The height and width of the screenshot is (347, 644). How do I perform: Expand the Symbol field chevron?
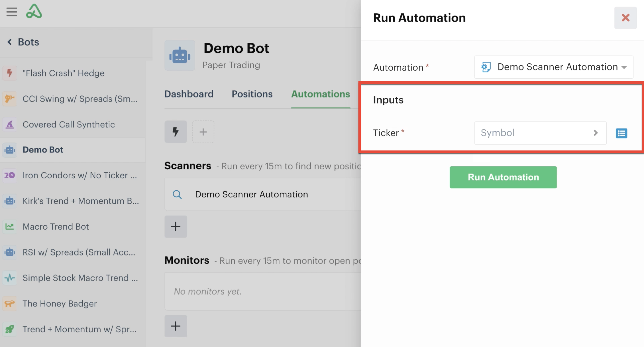coord(595,133)
